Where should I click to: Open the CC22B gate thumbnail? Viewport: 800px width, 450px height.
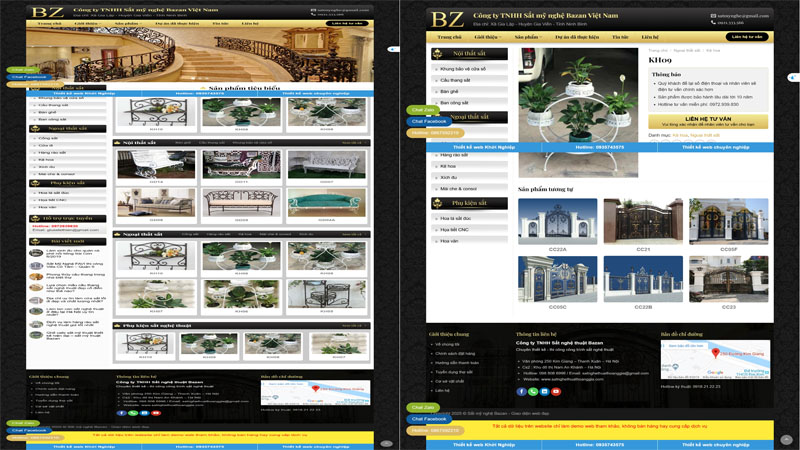tap(643, 279)
